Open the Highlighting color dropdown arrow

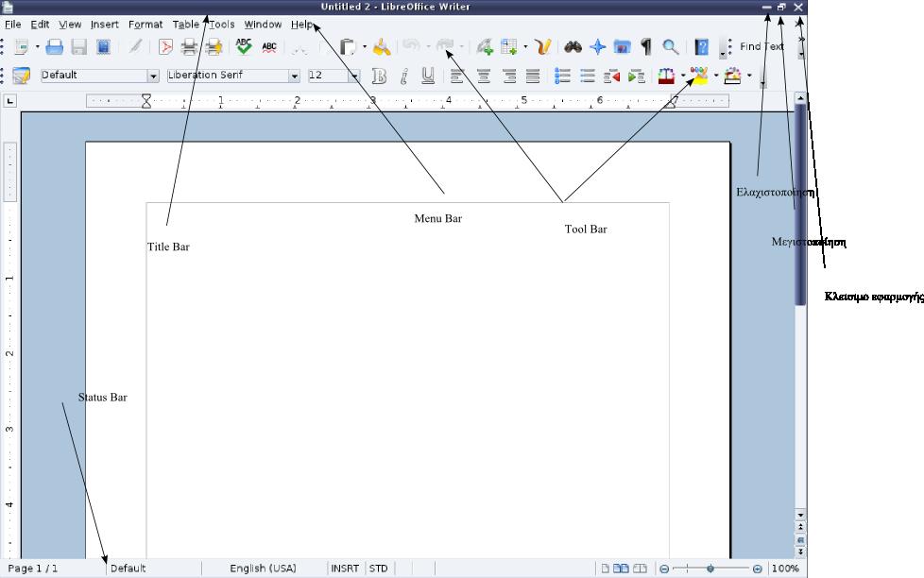[716, 76]
